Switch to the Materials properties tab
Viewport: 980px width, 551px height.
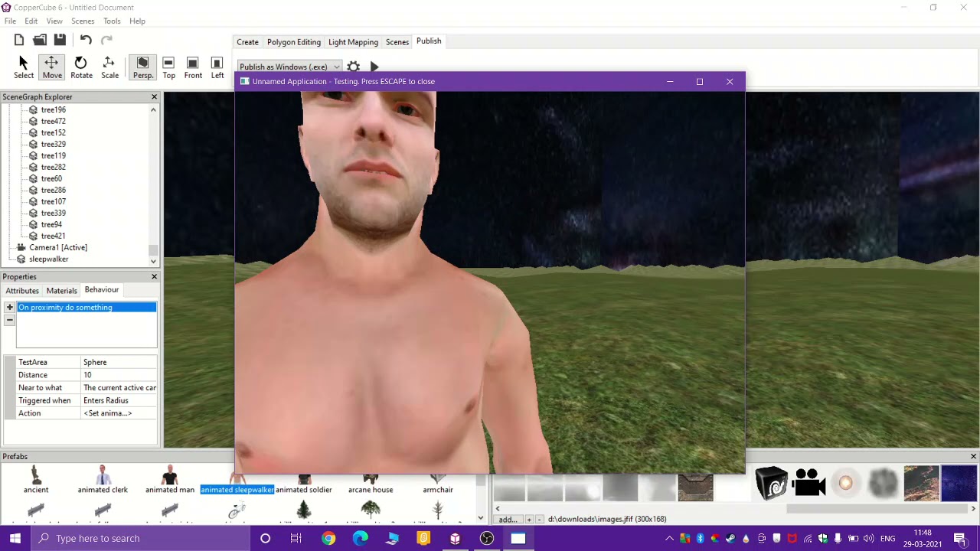[x=61, y=291]
